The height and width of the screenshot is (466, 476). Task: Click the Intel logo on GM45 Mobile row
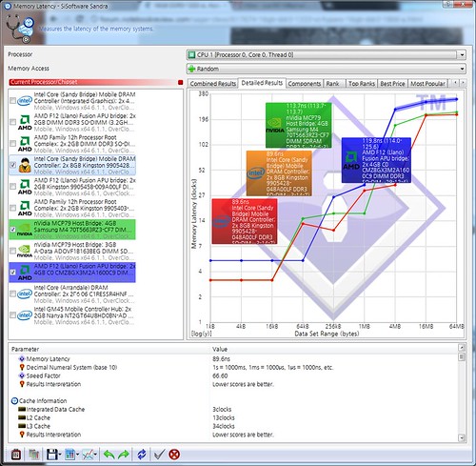click(25, 315)
